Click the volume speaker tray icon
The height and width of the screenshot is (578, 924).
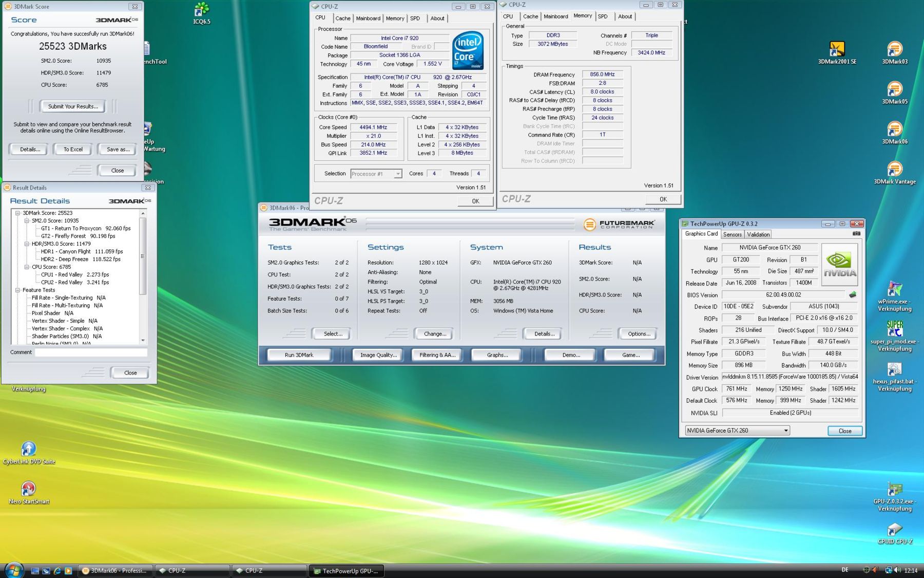pyautogui.click(x=897, y=570)
